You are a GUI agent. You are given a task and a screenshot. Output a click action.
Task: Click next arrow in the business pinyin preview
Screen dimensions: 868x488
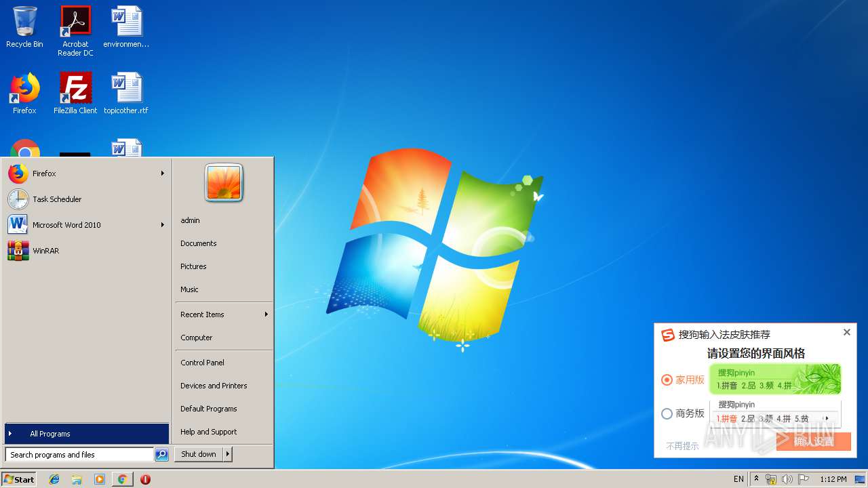coord(827,418)
